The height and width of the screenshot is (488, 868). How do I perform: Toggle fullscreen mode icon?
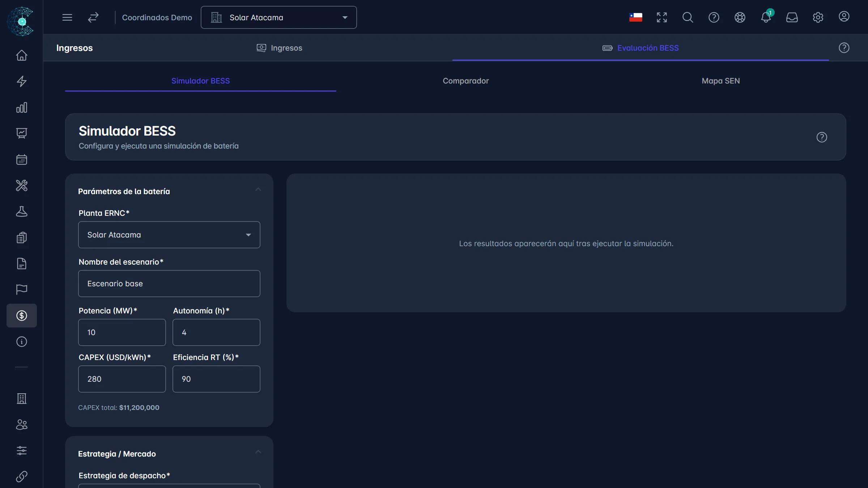[661, 17]
